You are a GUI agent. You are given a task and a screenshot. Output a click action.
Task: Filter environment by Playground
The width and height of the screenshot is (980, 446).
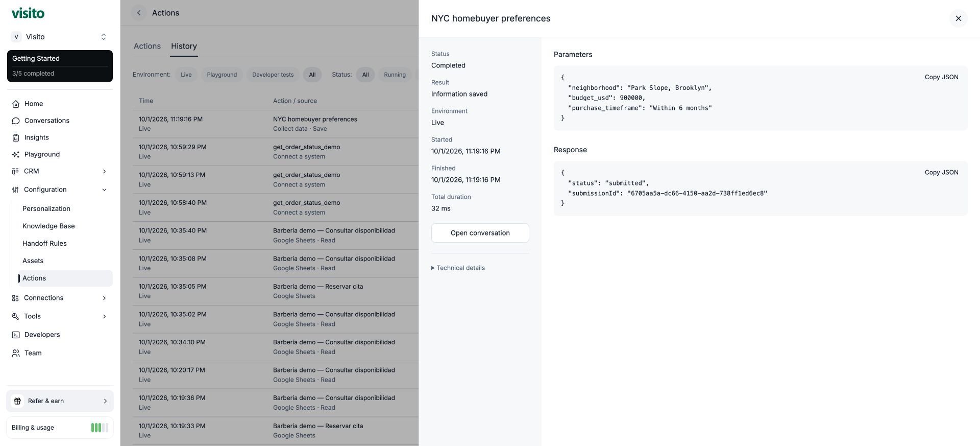click(222, 75)
